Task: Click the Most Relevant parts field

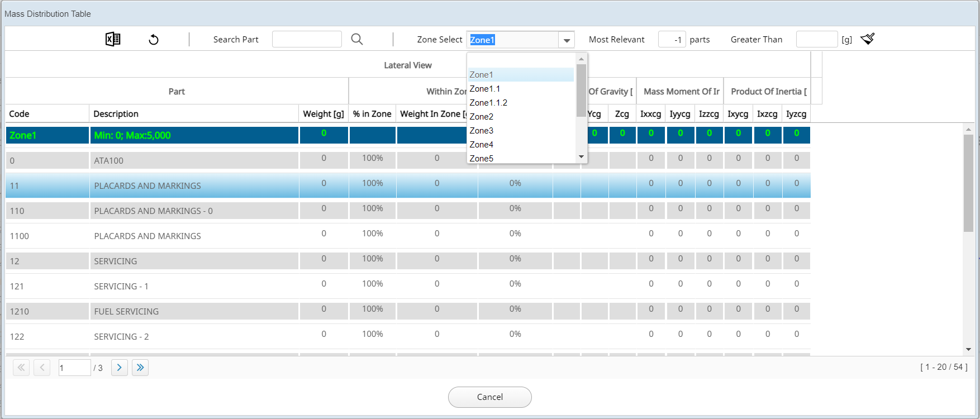Action: click(672, 39)
